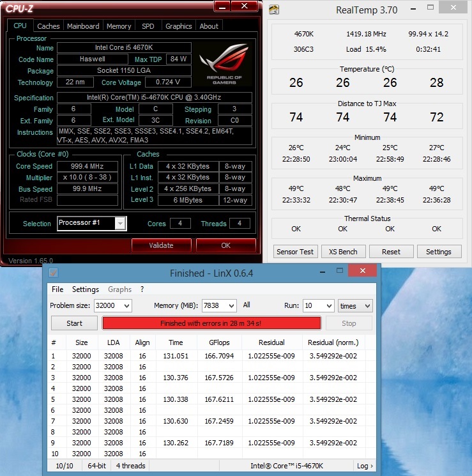
Task: Click the Core Speed value 999.4 MHz
Action: pos(88,166)
